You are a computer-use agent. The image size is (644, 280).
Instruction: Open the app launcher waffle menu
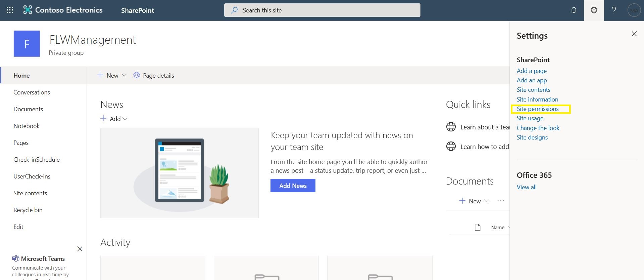click(x=10, y=10)
